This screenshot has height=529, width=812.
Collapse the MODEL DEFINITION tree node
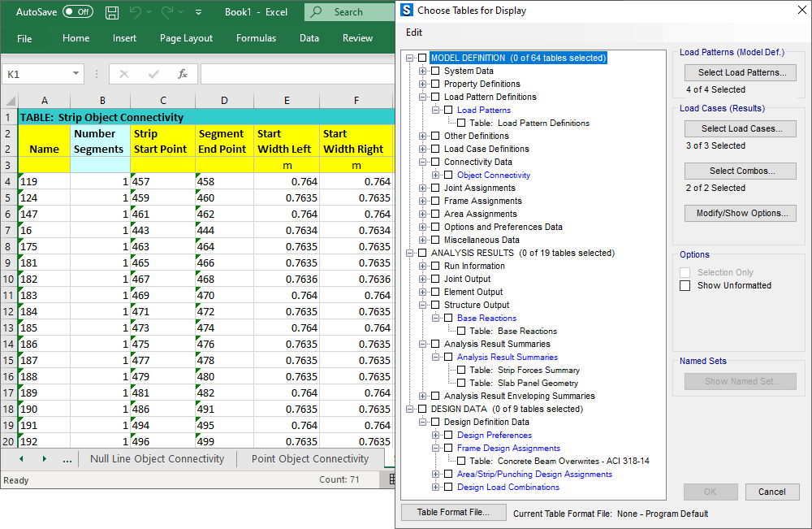point(409,59)
